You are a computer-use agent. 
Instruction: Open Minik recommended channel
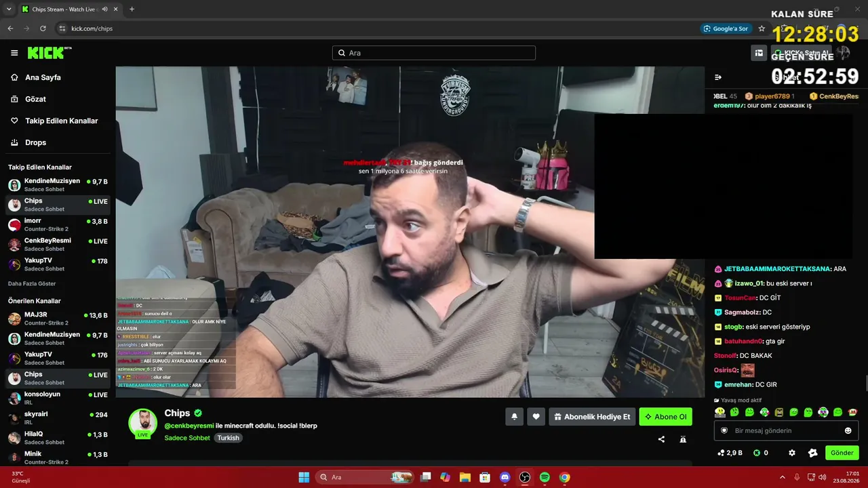(x=58, y=457)
